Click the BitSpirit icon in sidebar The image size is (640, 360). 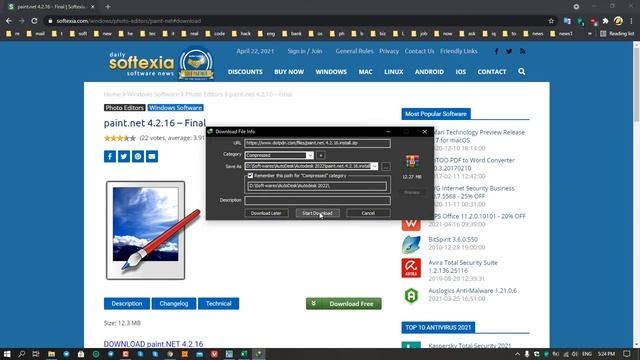click(411, 244)
